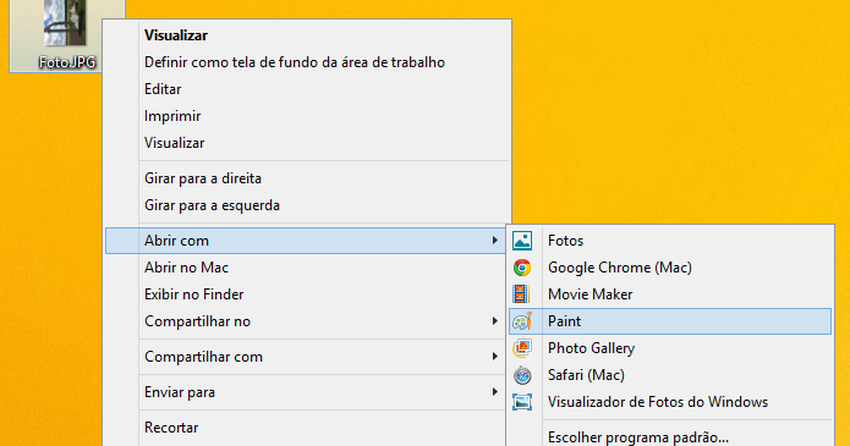The image size is (850, 446).
Task: Choose Abrir no Mac
Action: pyautogui.click(x=186, y=268)
